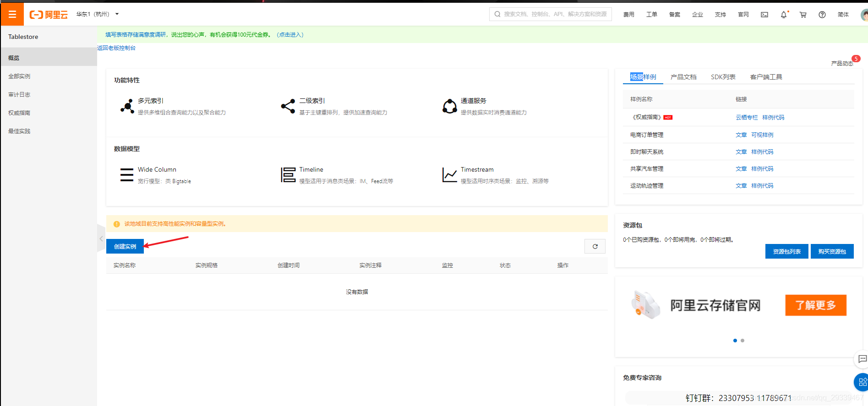Click the 资源包列表 button
Viewport: 868px width, 406px height.
[787, 251]
